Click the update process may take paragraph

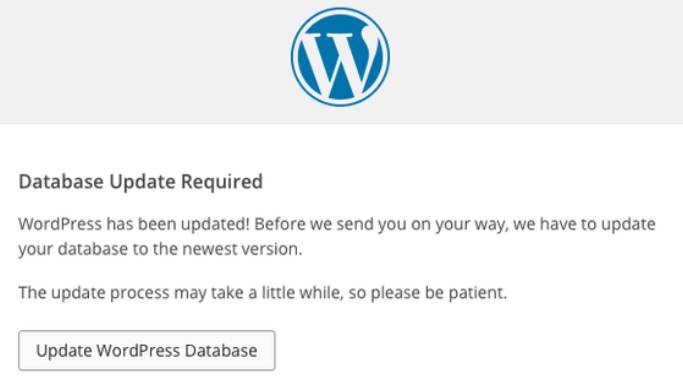point(263,293)
